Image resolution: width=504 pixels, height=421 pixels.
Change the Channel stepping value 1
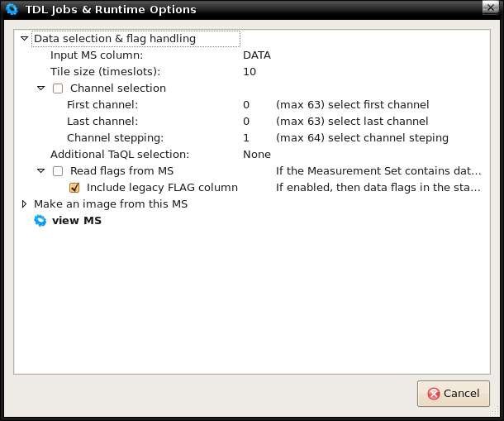[246, 138]
